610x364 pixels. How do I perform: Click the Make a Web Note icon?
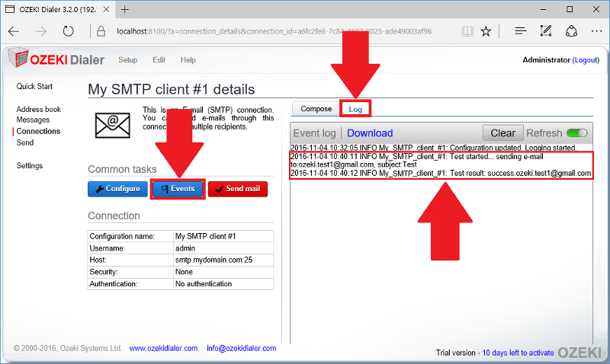pos(545,31)
